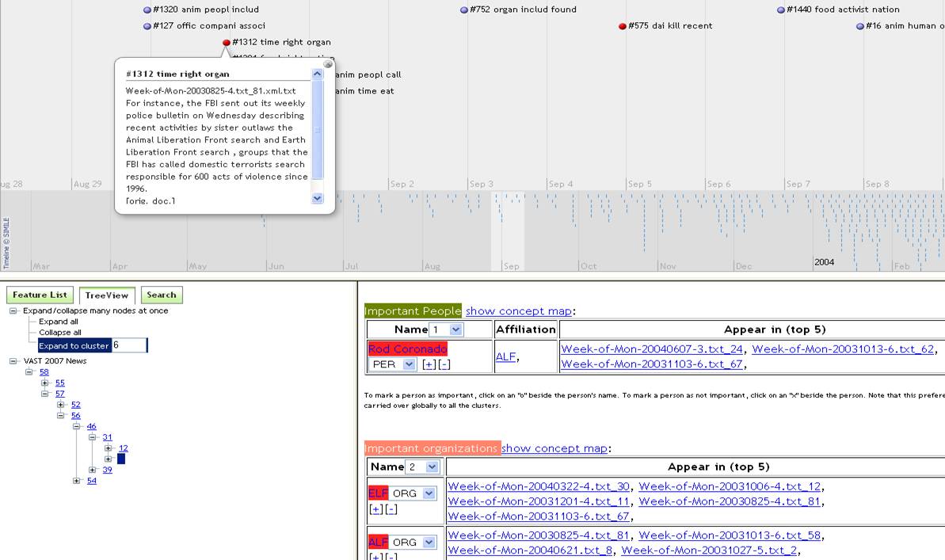Click the Expand to cluster input field

[129, 345]
